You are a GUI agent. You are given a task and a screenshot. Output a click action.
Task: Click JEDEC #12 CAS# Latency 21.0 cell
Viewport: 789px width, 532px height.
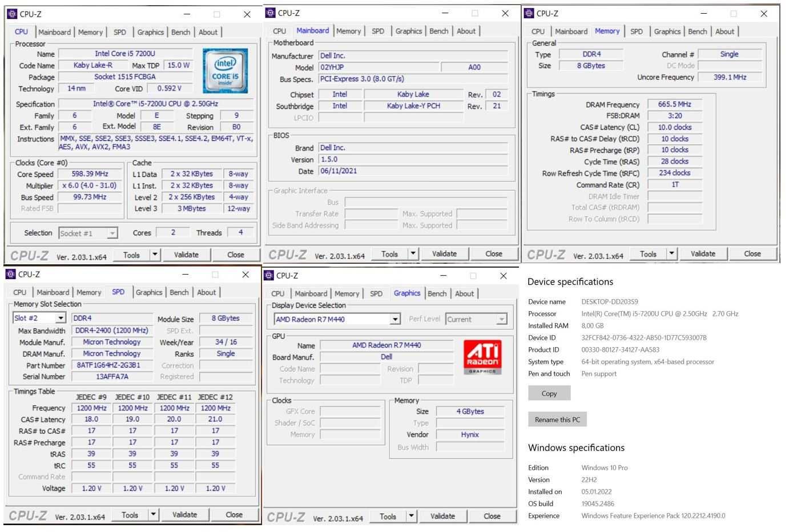tap(215, 419)
